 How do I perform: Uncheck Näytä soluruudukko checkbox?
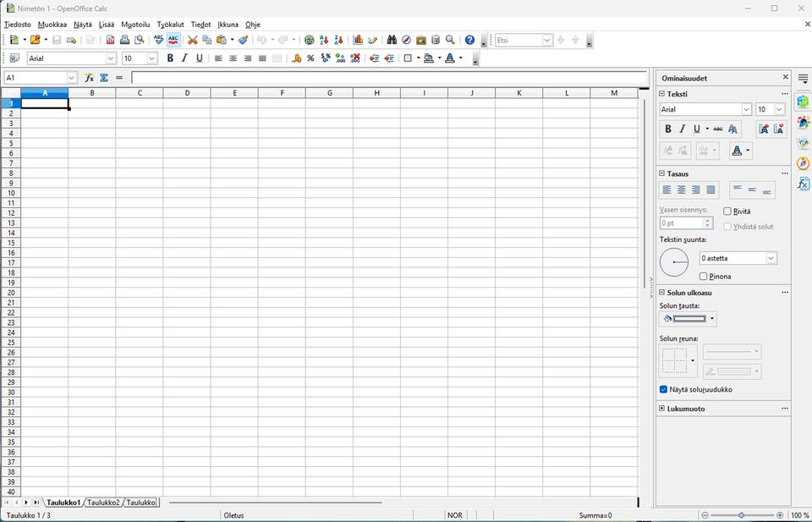coord(663,389)
